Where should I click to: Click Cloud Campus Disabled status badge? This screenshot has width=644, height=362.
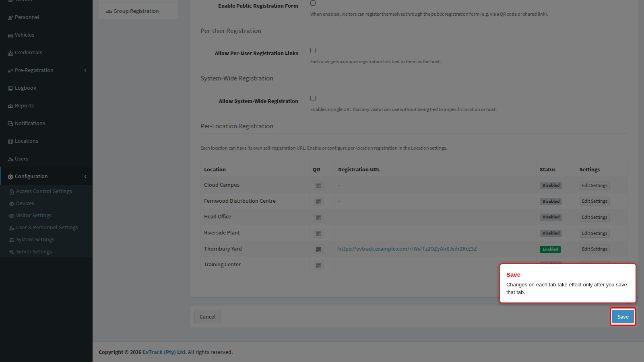point(551,185)
